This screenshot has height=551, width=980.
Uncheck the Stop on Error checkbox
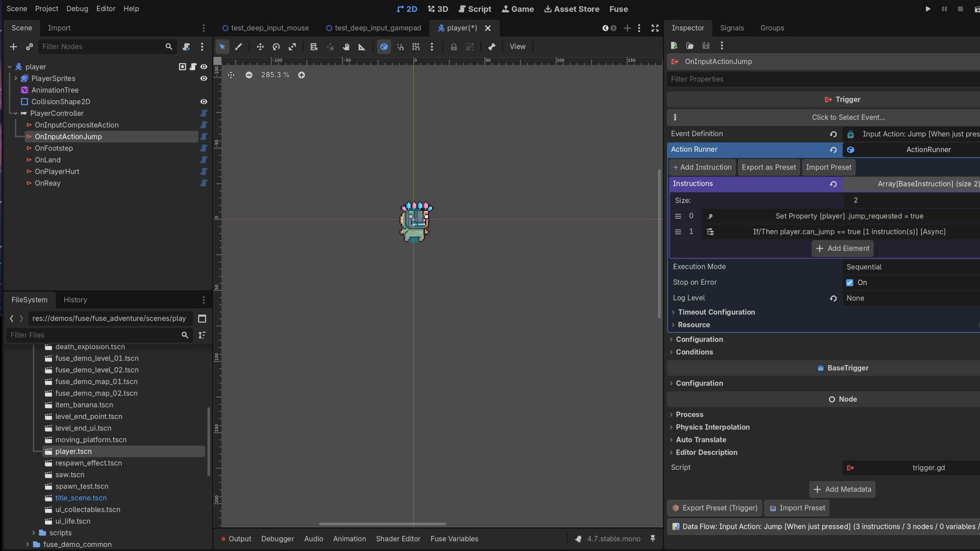coord(849,283)
